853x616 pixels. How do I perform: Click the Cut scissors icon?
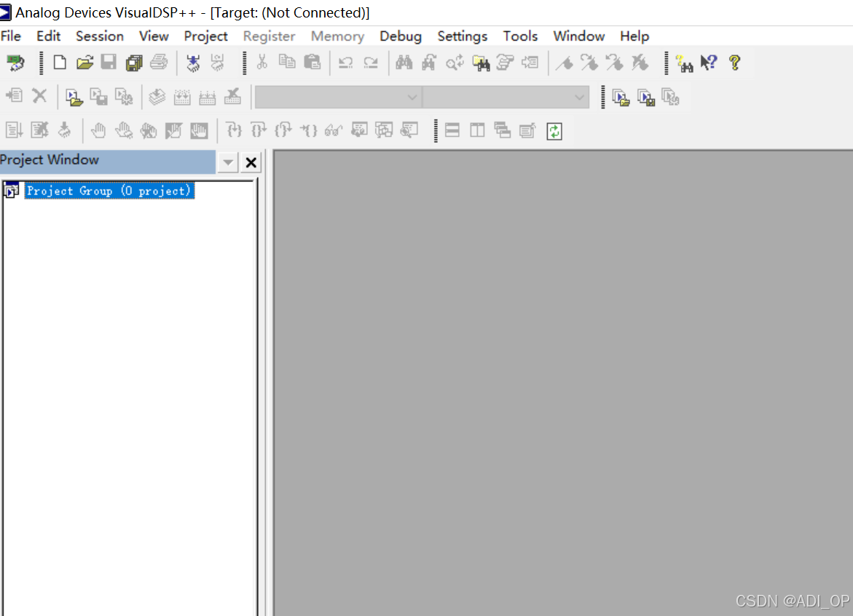(262, 63)
